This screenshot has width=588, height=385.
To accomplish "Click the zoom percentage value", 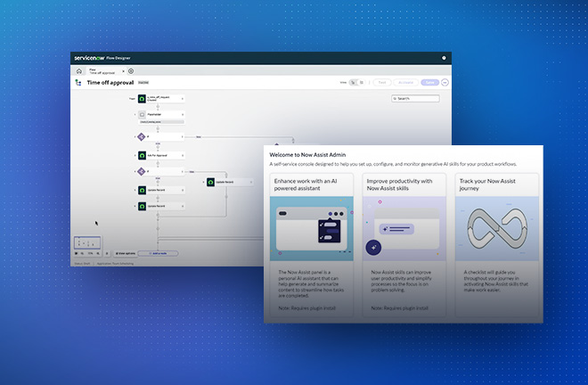I will pyautogui.click(x=90, y=254).
